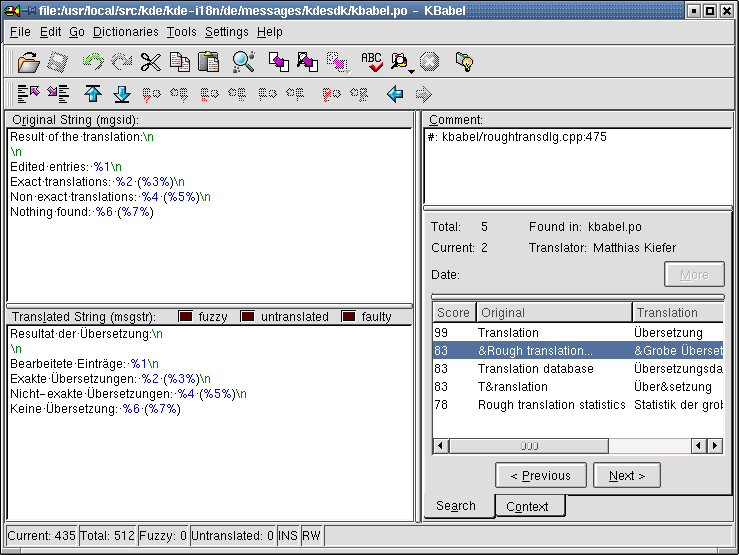Sort results by the Original column header
This screenshot has width=739, height=555.
(554, 312)
